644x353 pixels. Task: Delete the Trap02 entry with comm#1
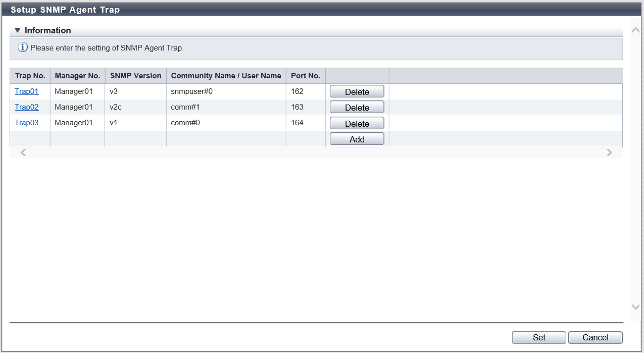point(357,108)
